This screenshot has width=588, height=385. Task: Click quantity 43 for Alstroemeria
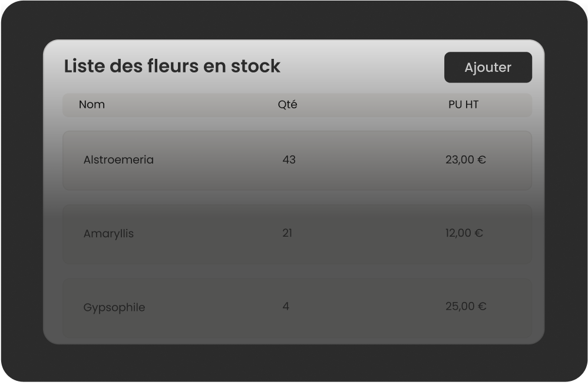(x=289, y=160)
